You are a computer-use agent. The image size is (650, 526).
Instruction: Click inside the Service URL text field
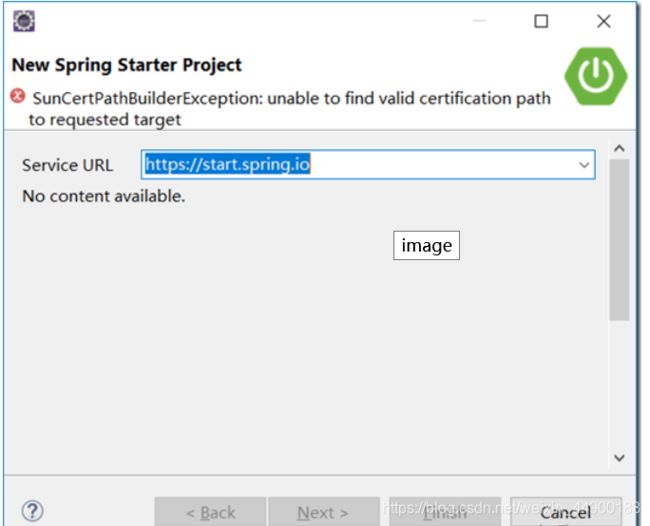[x=368, y=165]
